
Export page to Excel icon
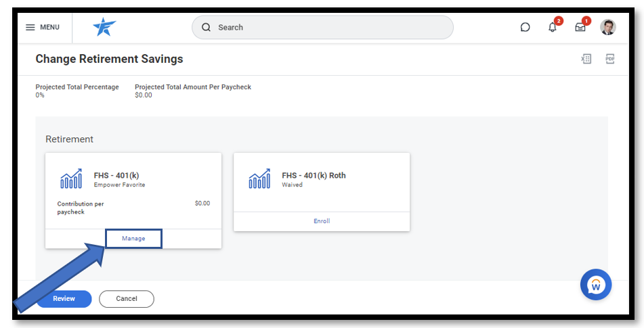586,59
